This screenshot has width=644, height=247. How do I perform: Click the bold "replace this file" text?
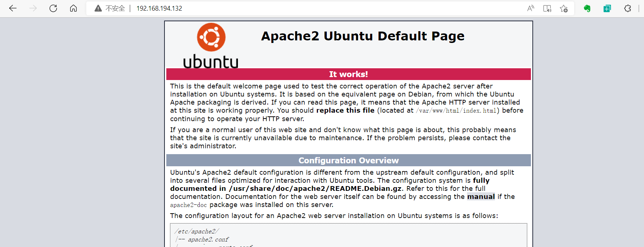(x=345, y=110)
